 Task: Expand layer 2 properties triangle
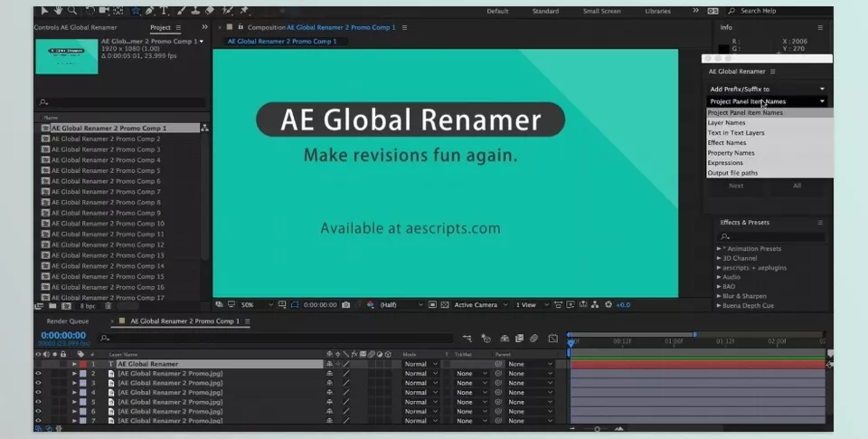point(74,374)
